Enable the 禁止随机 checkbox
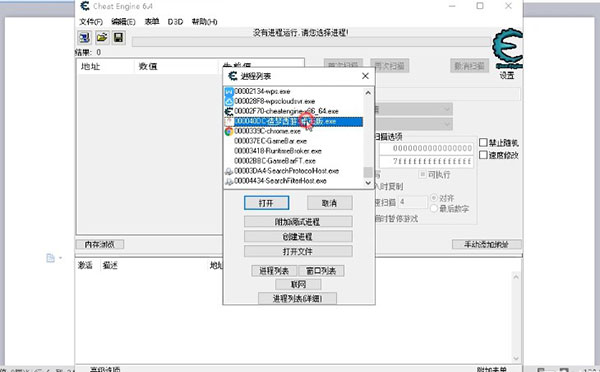Image resolution: width=600 pixels, height=372 pixels. pyautogui.click(x=483, y=143)
